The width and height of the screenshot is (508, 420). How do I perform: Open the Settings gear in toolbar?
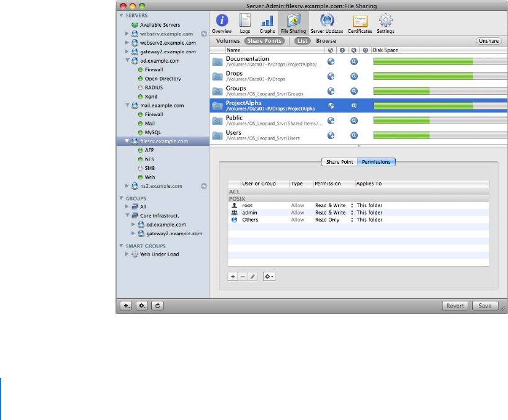point(386,24)
